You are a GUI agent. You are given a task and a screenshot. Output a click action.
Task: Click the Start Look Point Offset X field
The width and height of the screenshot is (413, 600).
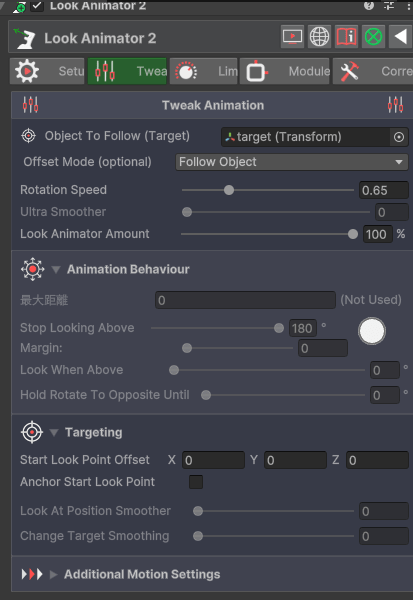[x=214, y=460]
